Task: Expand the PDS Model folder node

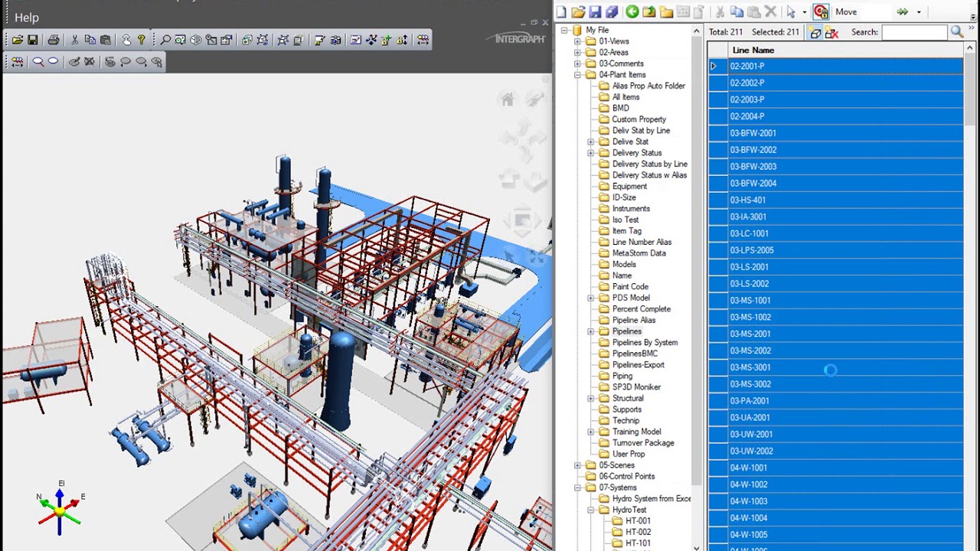Action: click(x=590, y=298)
